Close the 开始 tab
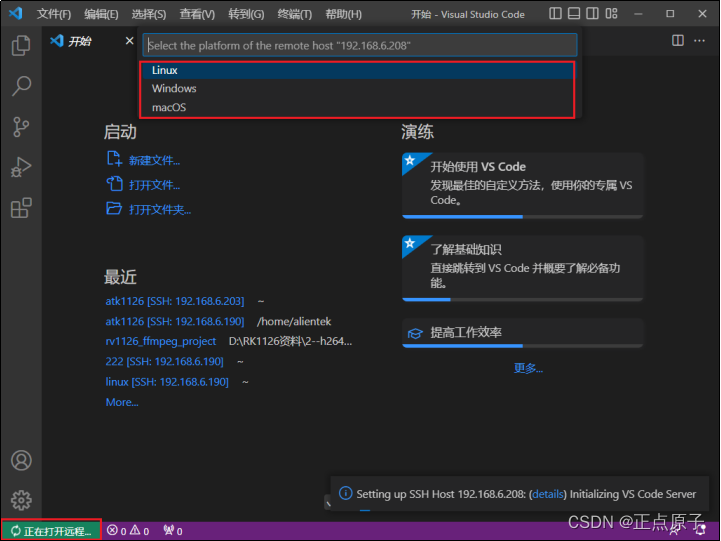Viewport: 721px width, 541px height. point(130,41)
